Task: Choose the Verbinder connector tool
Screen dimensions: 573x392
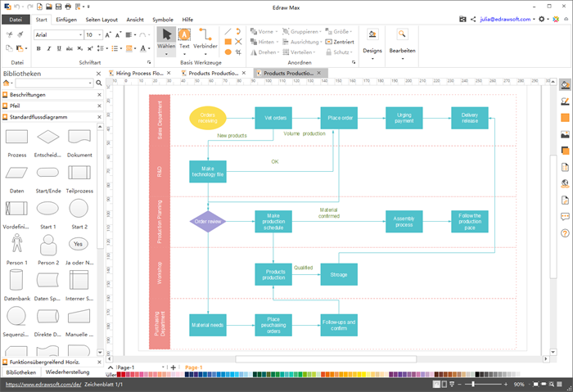Action: coord(205,38)
